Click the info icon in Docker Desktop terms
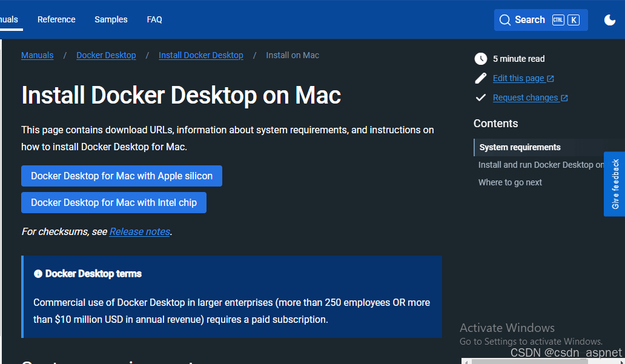The image size is (625, 364). (x=38, y=274)
